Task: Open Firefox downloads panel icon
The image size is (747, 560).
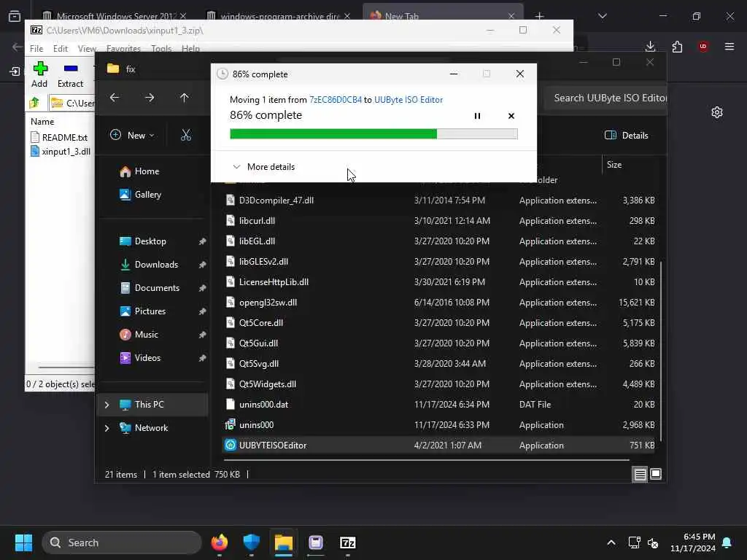Action: click(x=650, y=46)
